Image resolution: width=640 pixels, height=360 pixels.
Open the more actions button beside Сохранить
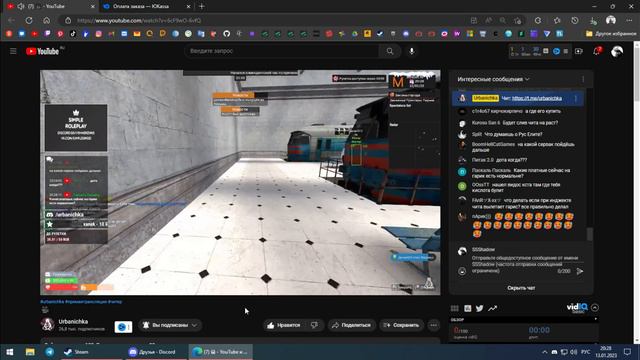pyautogui.click(x=433, y=325)
